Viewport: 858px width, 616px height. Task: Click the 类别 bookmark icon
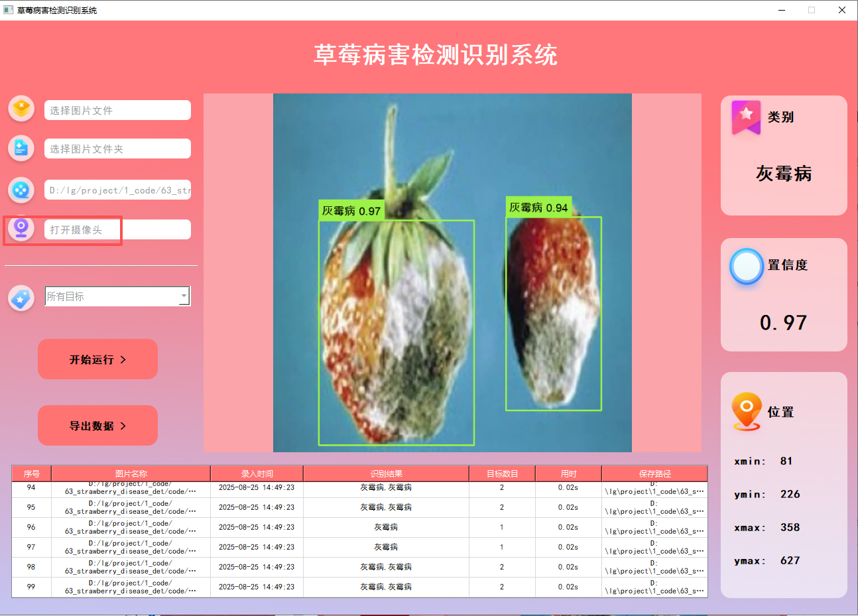pyautogui.click(x=746, y=117)
